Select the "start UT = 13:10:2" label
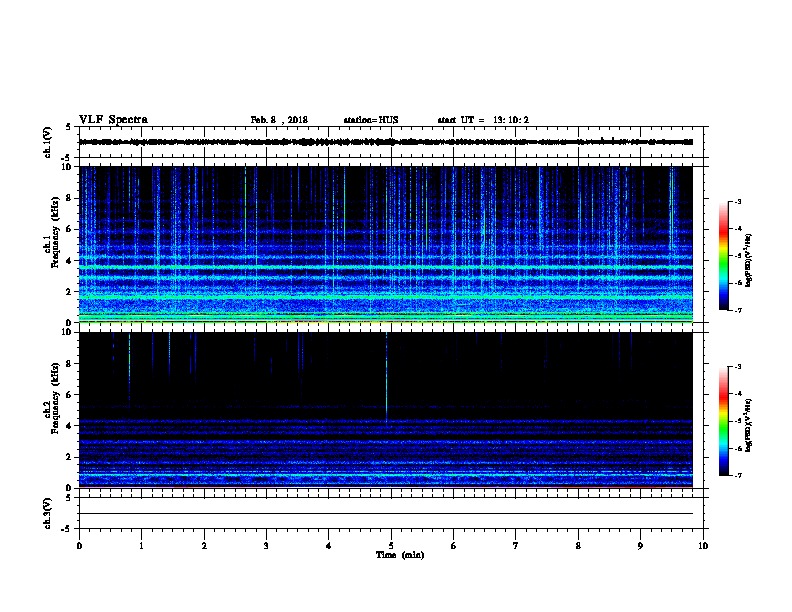Image resolution: width=792 pixels, height=612 pixels. pos(483,120)
